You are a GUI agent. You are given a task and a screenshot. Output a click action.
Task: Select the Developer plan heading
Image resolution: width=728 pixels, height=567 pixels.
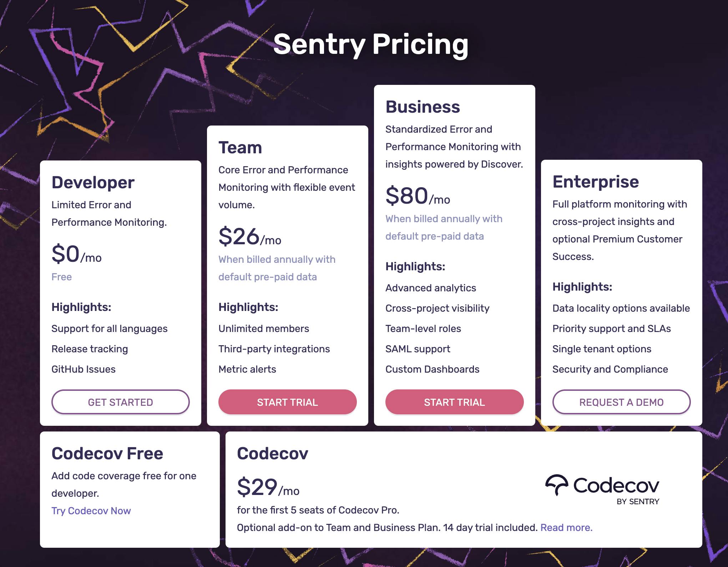[x=93, y=182]
